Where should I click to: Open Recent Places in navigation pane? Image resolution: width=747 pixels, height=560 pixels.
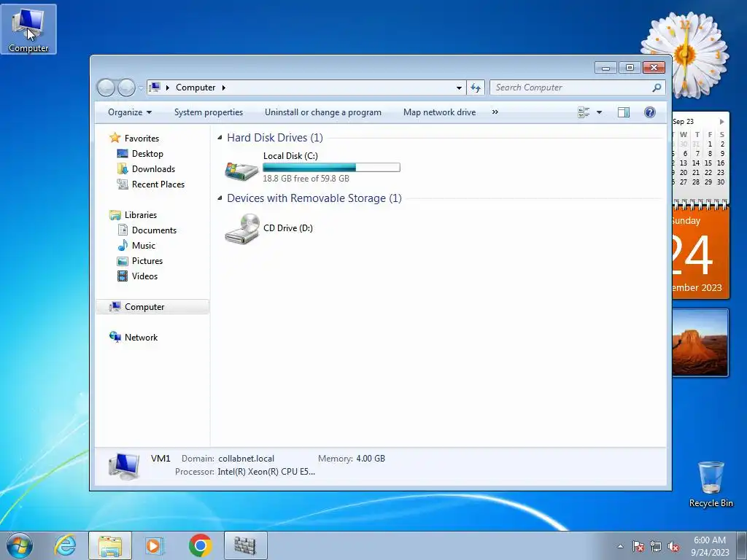158,184
